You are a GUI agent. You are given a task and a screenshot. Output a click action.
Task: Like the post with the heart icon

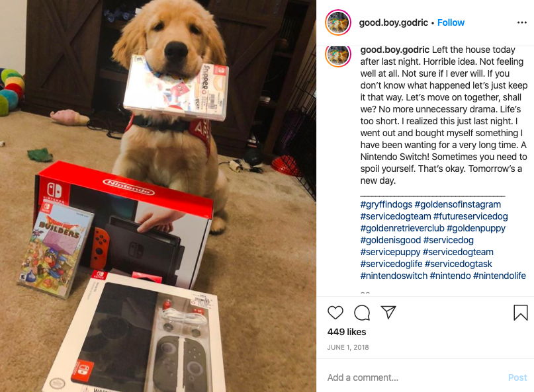(335, 313)
